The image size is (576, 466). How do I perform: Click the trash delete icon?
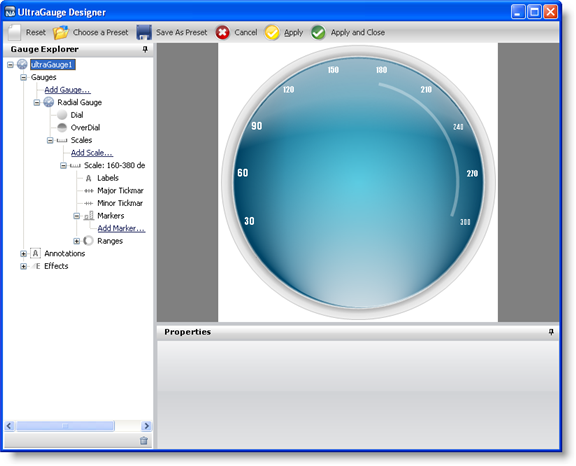(x=144, y=440)
